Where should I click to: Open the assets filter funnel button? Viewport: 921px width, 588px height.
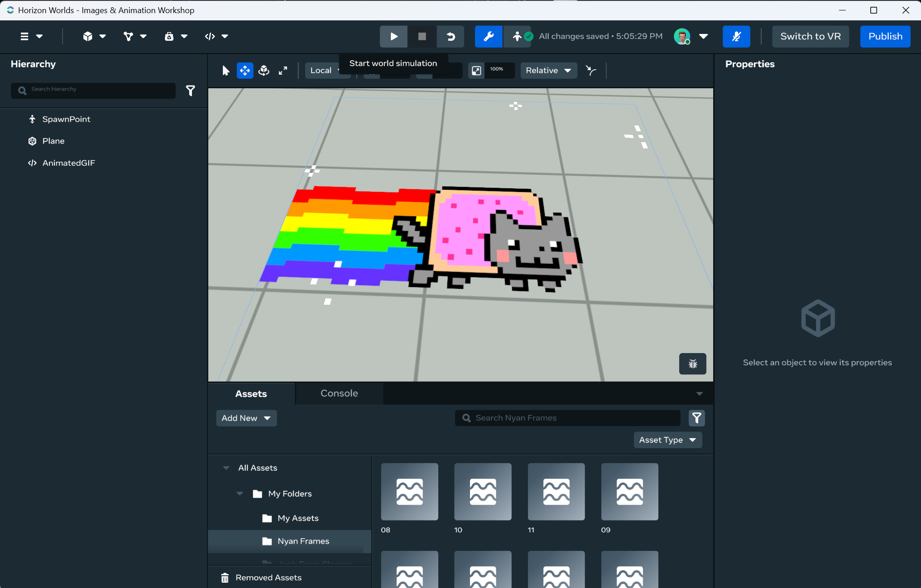coord(696,418)
